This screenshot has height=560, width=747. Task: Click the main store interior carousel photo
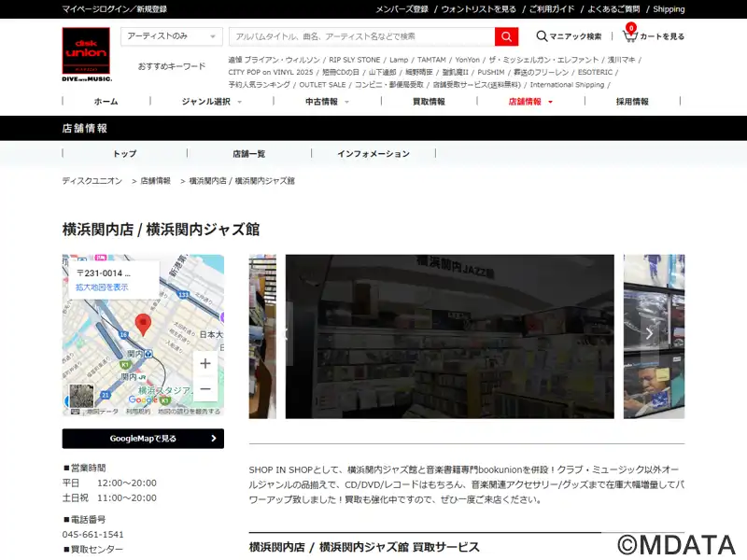click(450, 337)
